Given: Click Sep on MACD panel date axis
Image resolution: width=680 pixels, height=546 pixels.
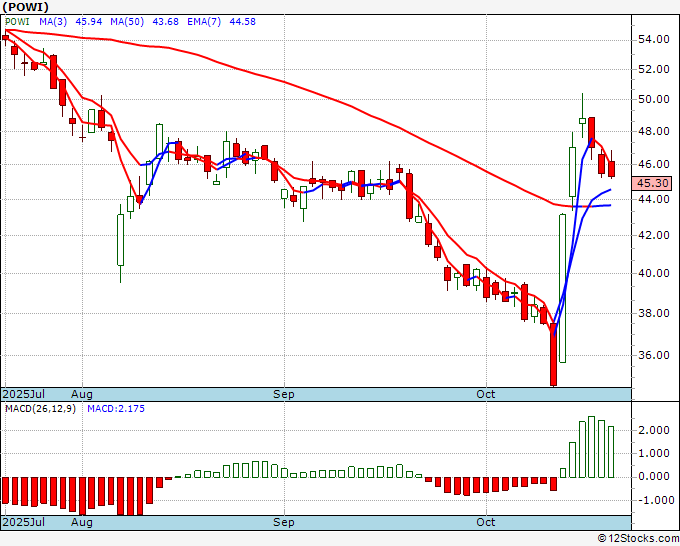Looking at the screenshot, I should point(284,522).
